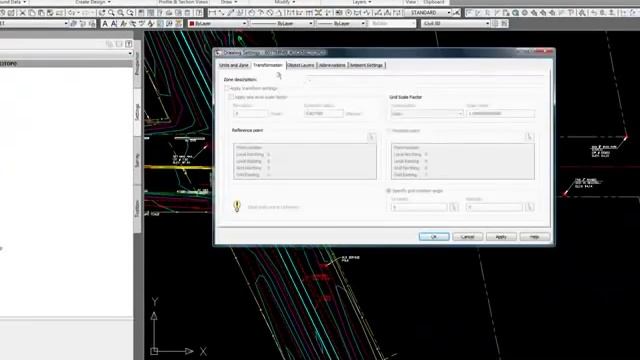
Task: Expand the Create Design ribbon panel
Action: (93, 2)
